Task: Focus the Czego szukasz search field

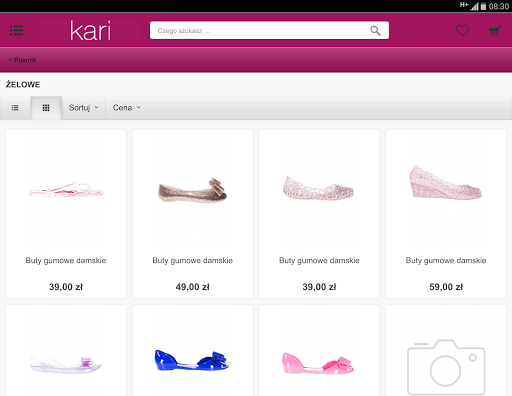Action: [x=260, y=31]
